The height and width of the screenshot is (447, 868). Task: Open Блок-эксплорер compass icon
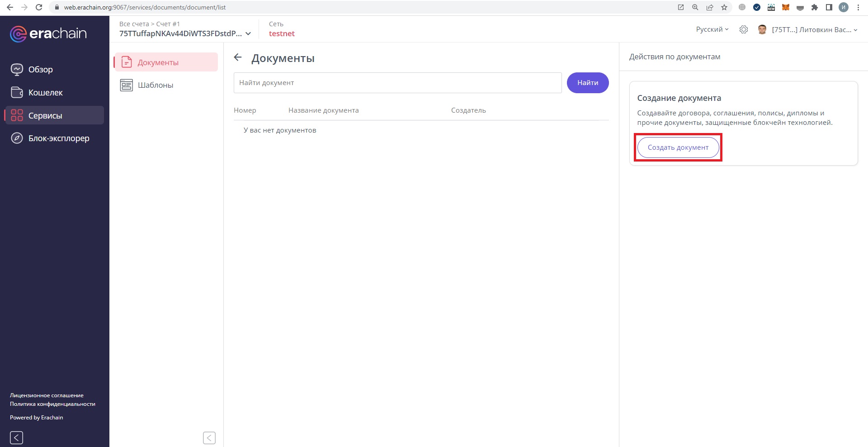[17, 138]
